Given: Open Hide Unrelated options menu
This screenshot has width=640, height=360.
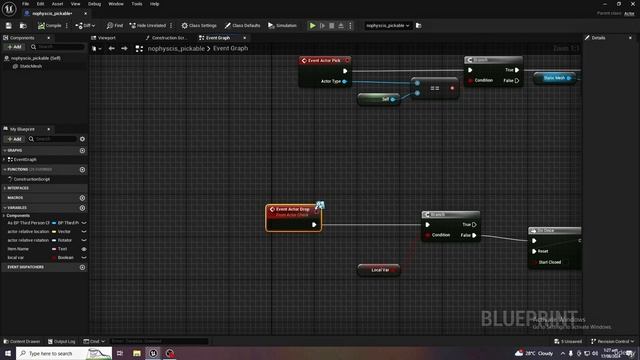Looking at the screenshot, I should [x=171, y=26].
